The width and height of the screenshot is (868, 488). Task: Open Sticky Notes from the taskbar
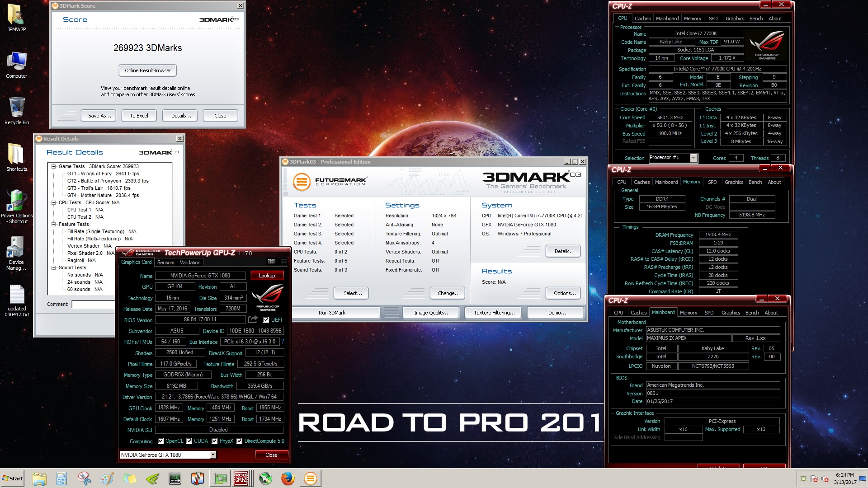(130, 479)
